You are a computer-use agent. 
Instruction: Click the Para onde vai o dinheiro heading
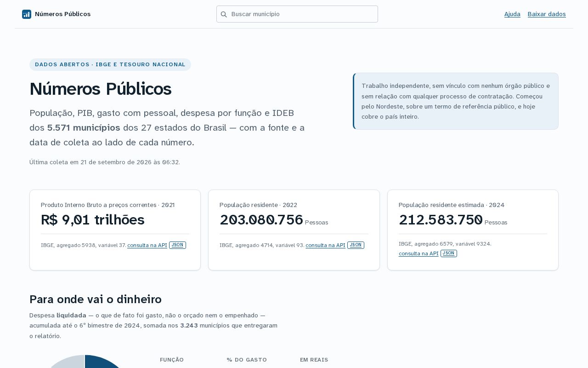[x=96, y=299]
